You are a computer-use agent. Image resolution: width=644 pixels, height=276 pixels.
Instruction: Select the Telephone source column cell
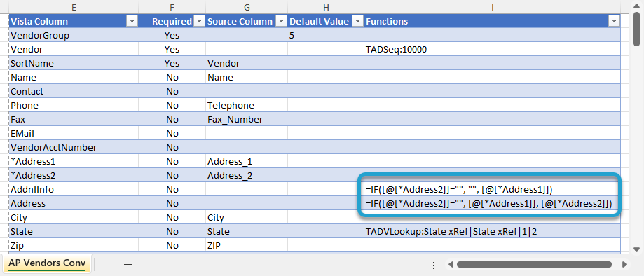point(247,105)
